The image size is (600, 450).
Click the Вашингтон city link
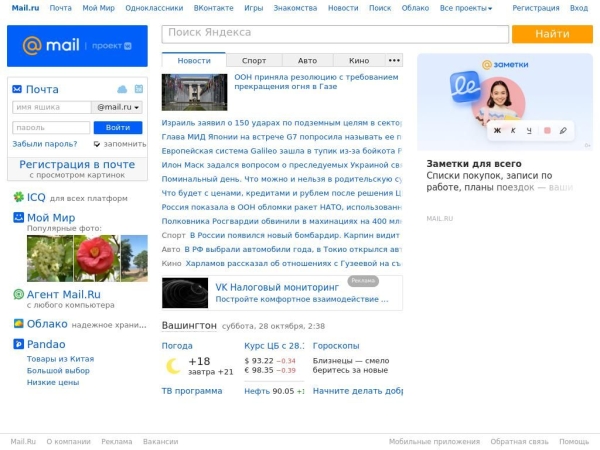click(x=189, y=325)
